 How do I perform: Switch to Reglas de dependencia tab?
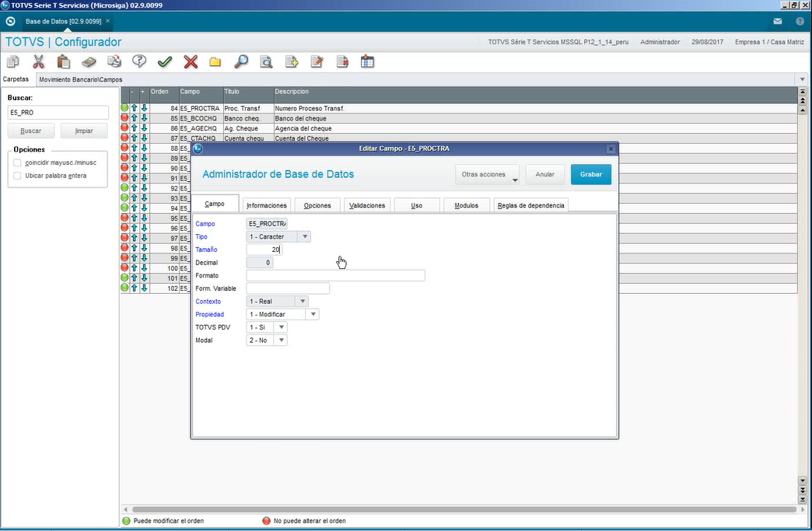530,205
